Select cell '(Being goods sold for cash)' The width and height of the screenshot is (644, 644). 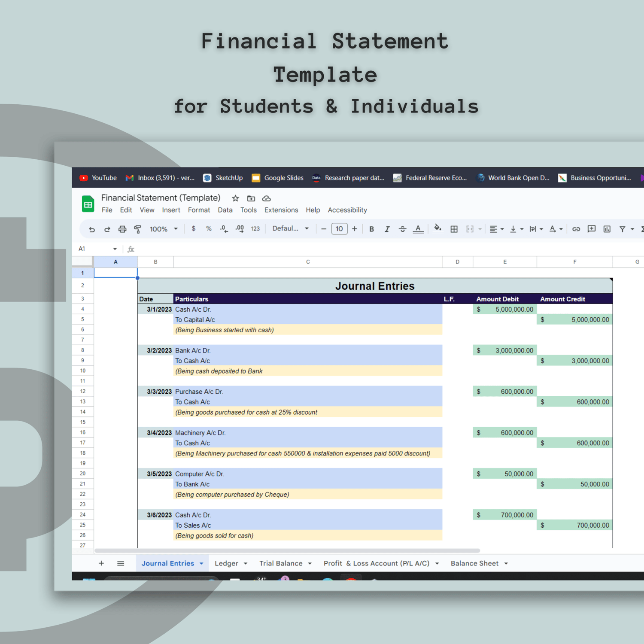click(308, 535)
